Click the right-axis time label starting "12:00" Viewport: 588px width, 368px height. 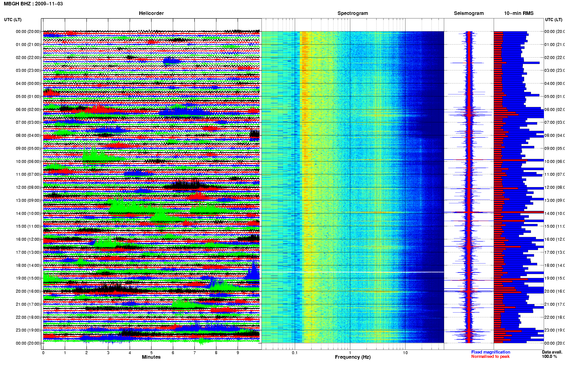coord(555,187)
